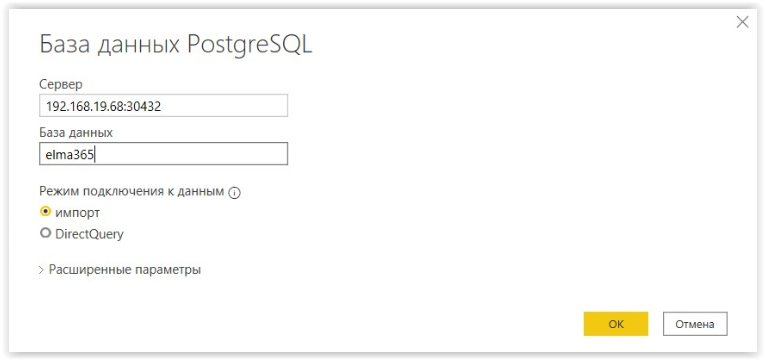The width and height of the screenshot is (765, 360).
Task: Expand the Расширенные параметры chevron arrow
Action: point(41,270)
